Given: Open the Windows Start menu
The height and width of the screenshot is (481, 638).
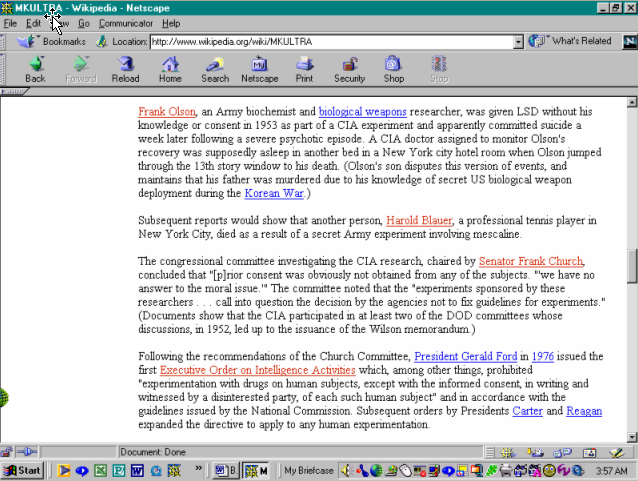Looking at the screenshot, I should point(23,469).
